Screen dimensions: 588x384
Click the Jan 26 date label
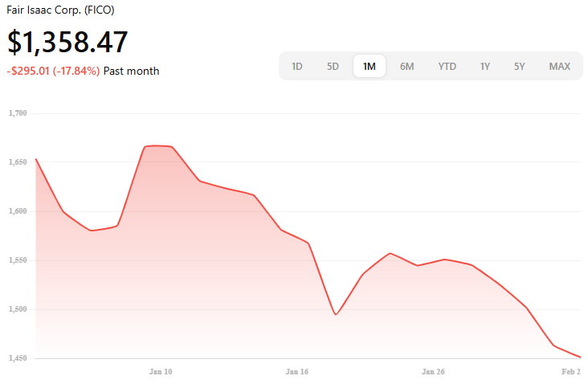[x=433, y=372]
